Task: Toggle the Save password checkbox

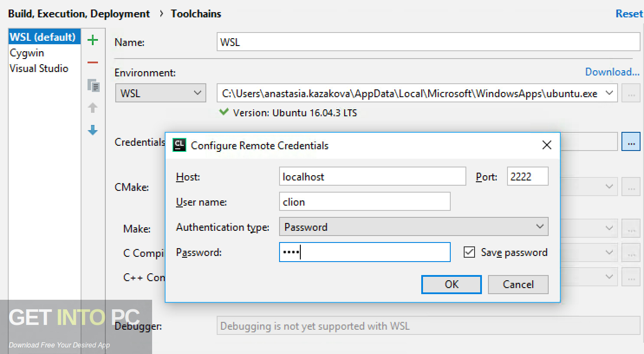Action: coord(469,252)
